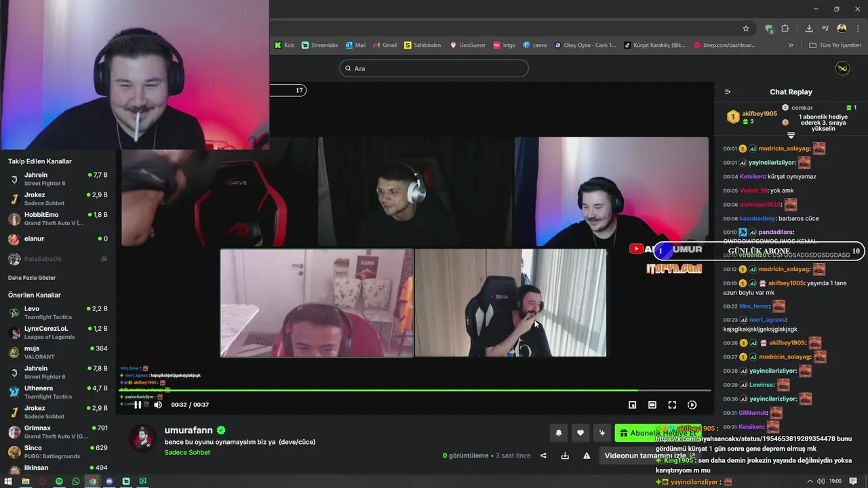Open LynxCerezLoL recommended channel
The width and height of the screenshot is (868, 488).
[58, 333]
